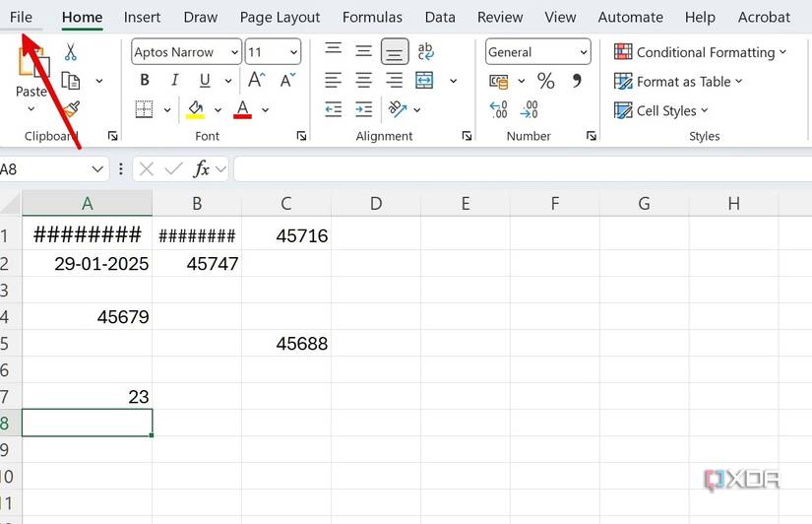
Task: Expand Borders dropdown arrow
Action: coord(167,110)
